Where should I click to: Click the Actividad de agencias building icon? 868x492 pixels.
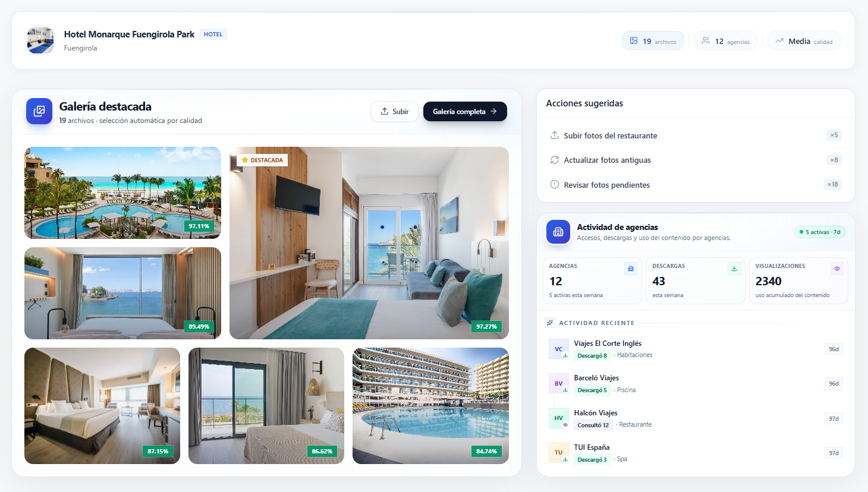pos(558,232)
